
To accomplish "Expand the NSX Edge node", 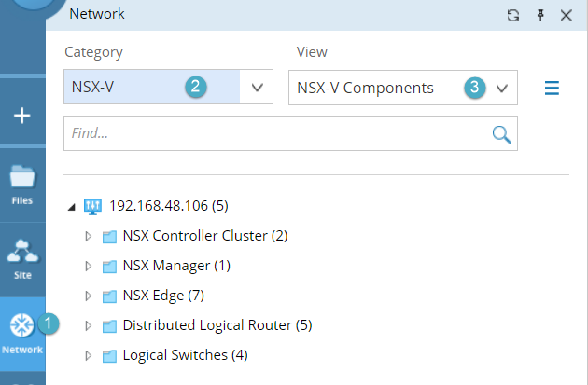I will click(x=89, y=296).
